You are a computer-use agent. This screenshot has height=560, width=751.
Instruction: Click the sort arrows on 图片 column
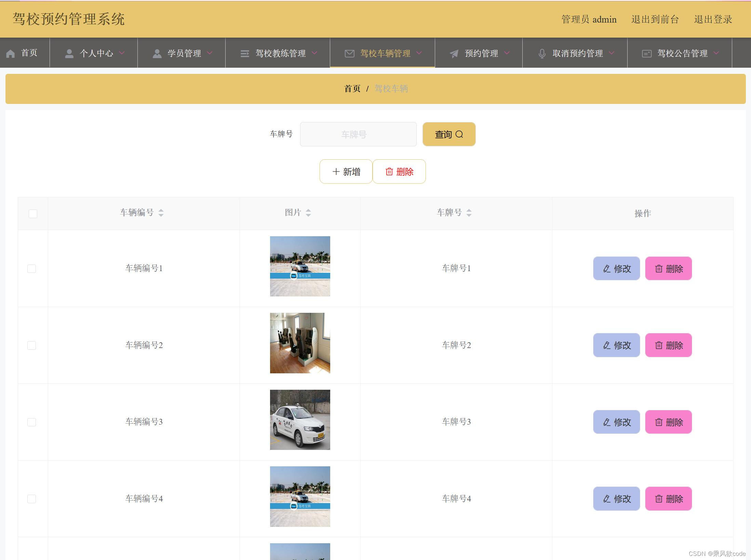coord(308,213)
